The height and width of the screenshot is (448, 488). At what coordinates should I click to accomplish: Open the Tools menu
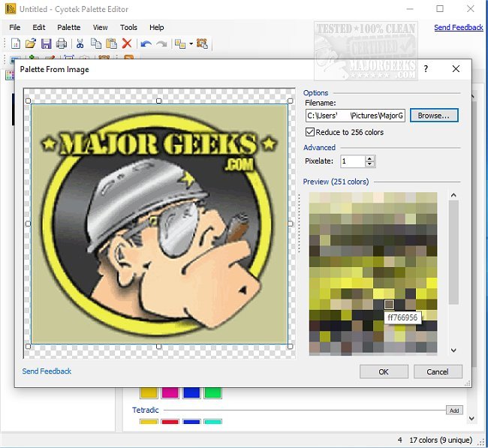tap(128, 27)
